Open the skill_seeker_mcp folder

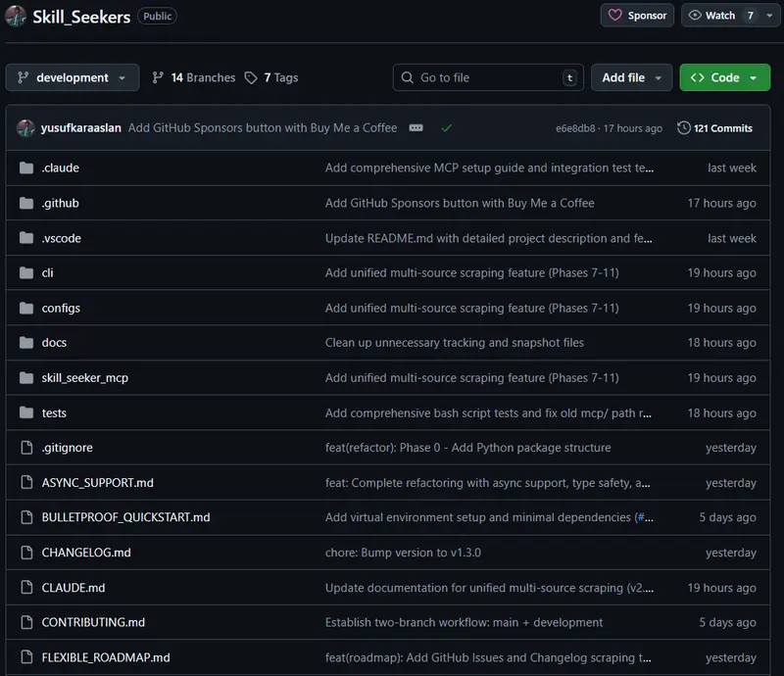click(x=84, y=378)
